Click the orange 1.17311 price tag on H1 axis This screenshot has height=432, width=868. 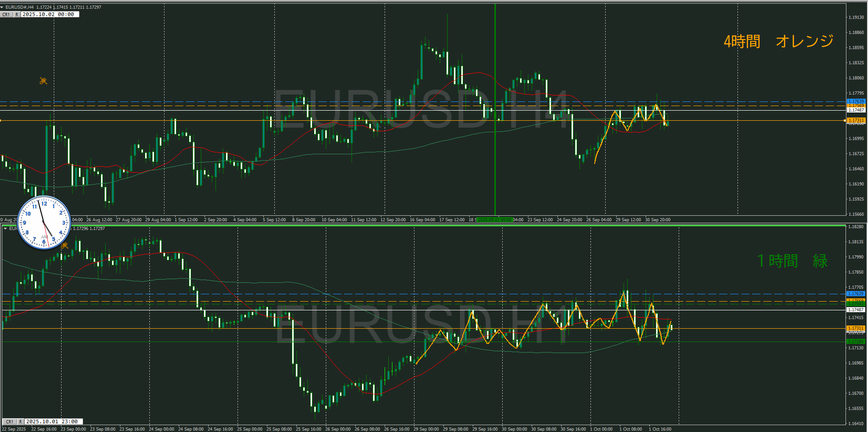coord(856,328)
